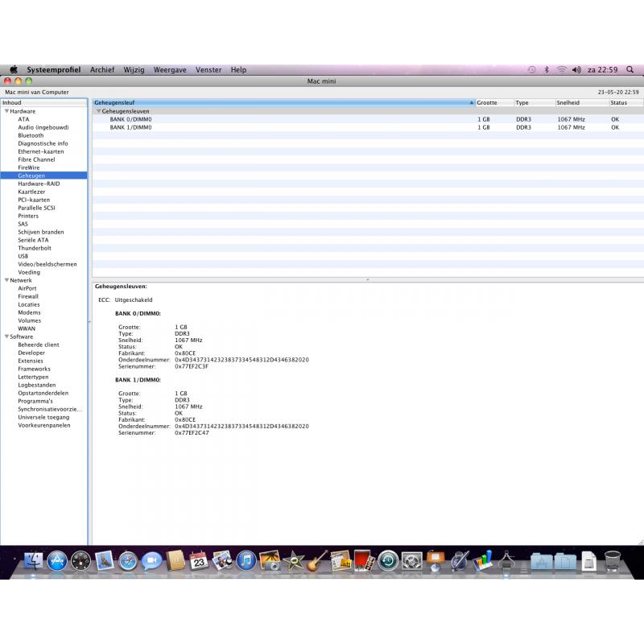The image size is (644, 644).
Task: Open the Mail stamp icon in dock
Action: [105, 560]
